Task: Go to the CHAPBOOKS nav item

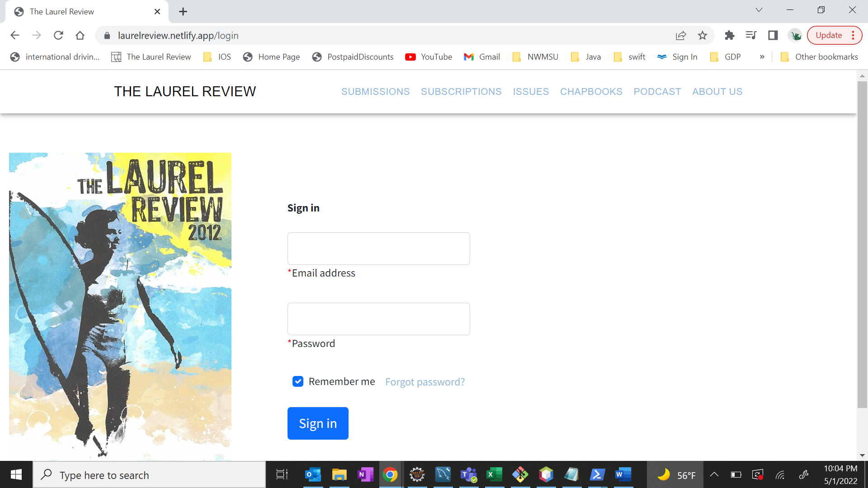Action: click(x=591, y=92)
